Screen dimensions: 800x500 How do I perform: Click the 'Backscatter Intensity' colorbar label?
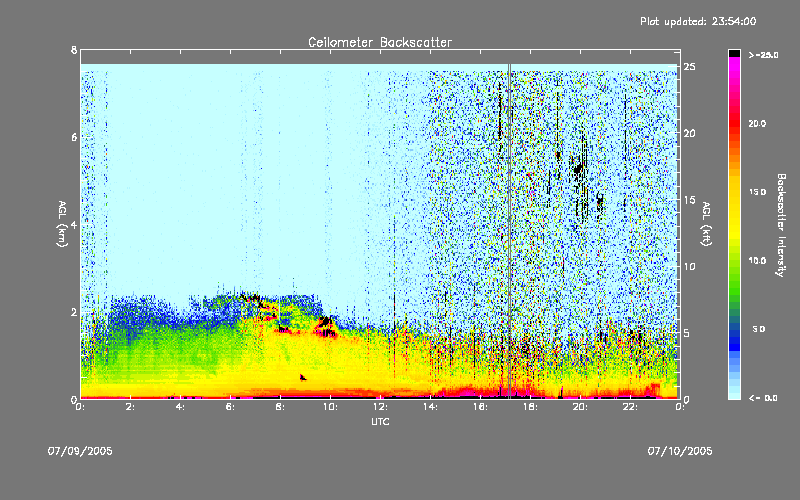(x=781, y=225)
